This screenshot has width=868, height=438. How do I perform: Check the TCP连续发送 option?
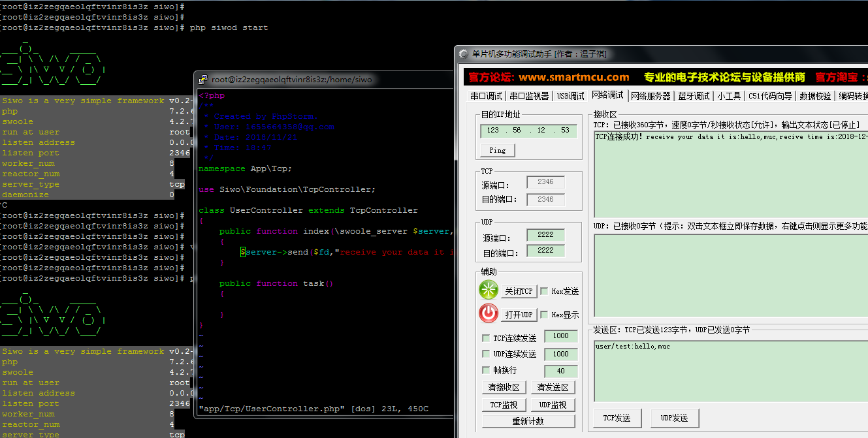click(x=486, y=338)
